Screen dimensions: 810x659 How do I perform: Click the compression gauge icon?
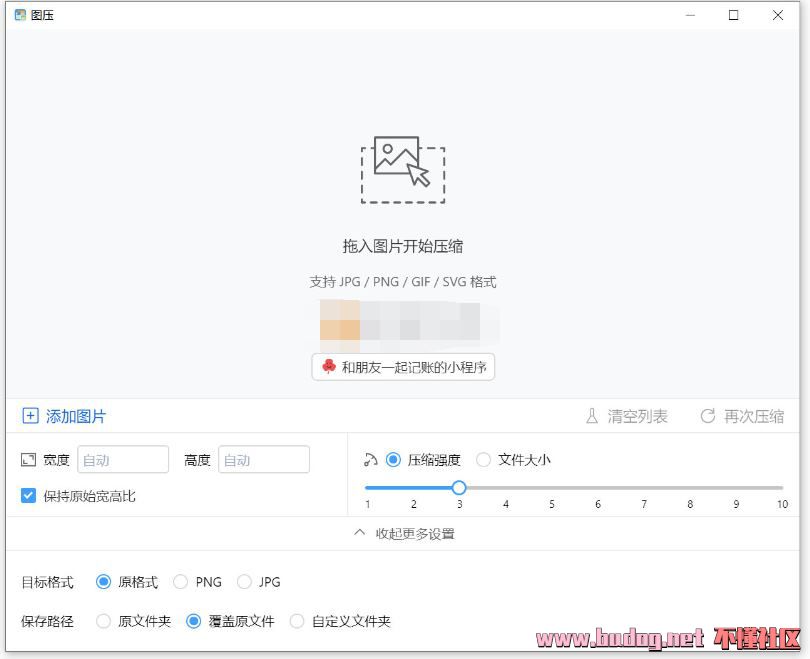[371, 460]
